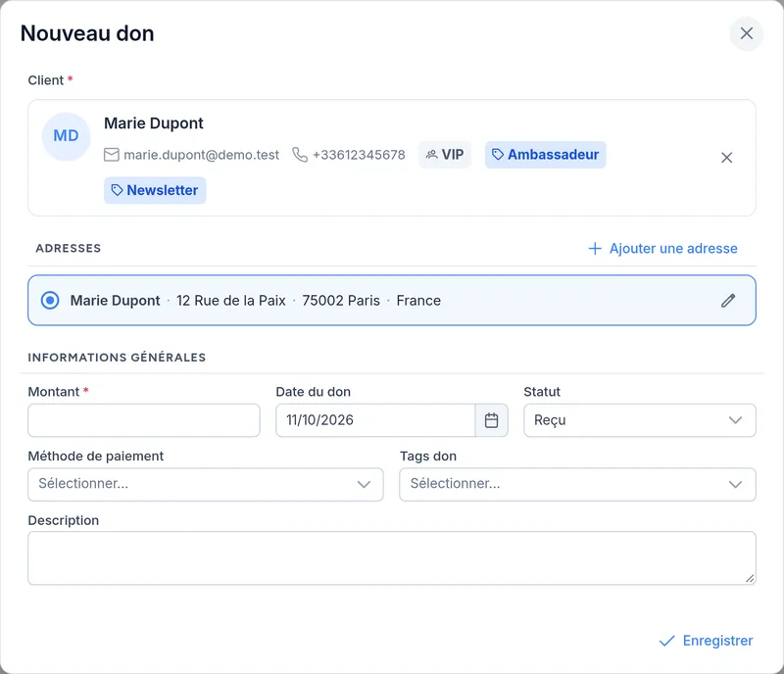Click the Marie Dupont client name heading
The height and width of the screenshot is (674, 784).
click(154, 123)
